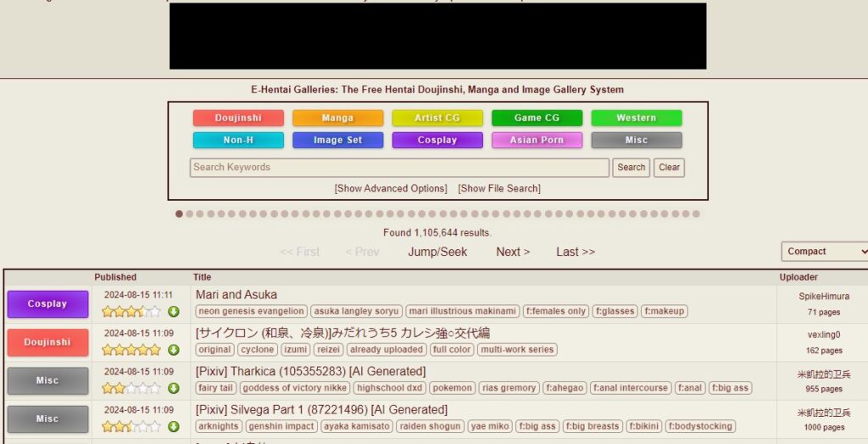Screen dimensions: 868x444
Task: Click the f:females only tag
Action: (x=556, y=311)
